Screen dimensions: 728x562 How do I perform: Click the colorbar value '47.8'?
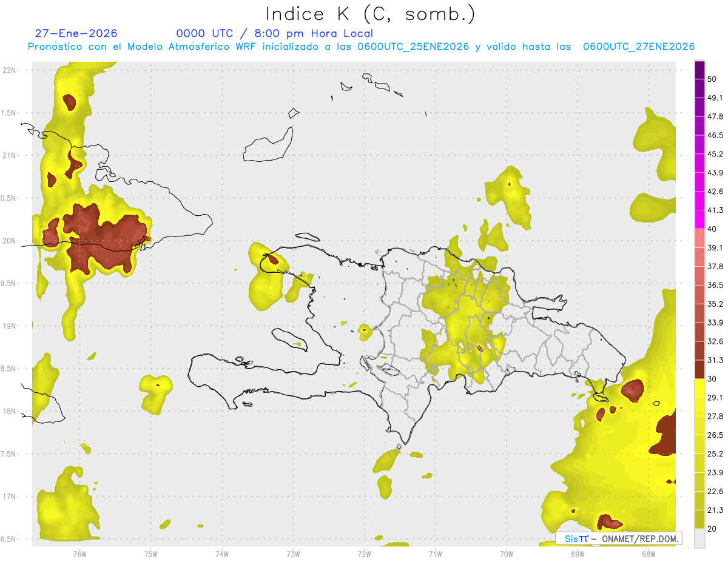715,116
